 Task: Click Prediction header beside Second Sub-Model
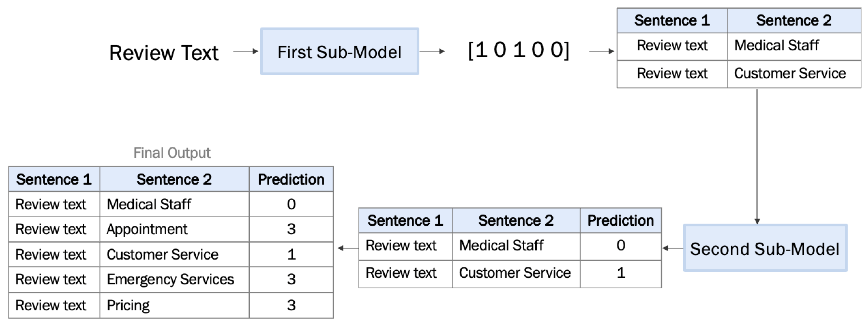pos(620,221)
